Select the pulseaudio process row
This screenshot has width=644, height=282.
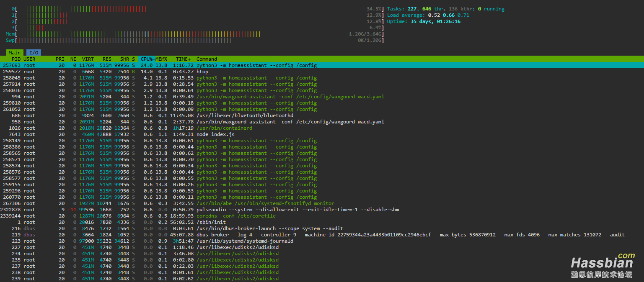[x=322, y=210]
